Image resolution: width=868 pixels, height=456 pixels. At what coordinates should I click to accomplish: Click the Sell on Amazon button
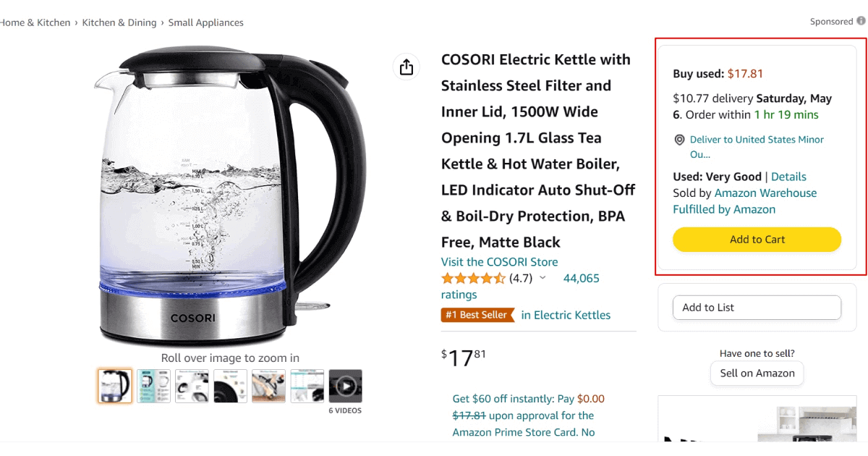757,373
